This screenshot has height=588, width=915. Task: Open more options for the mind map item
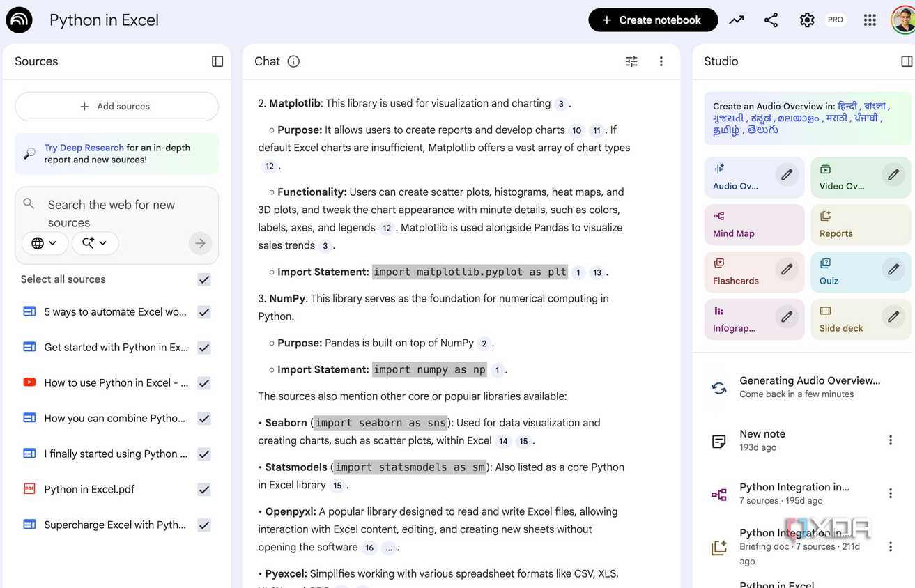tap(890, 493)
